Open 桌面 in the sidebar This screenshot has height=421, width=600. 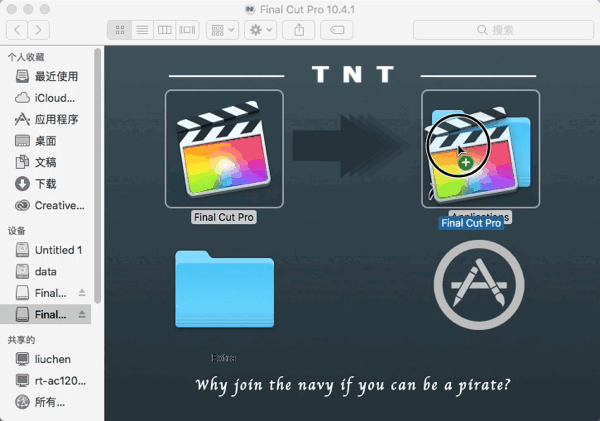point(47,141)
